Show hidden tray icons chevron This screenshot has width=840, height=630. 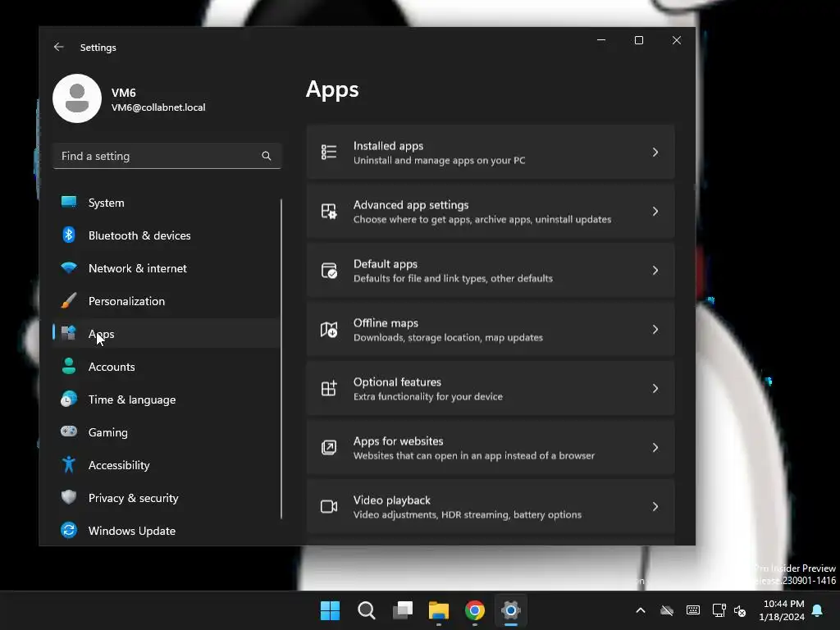[641, 610]
